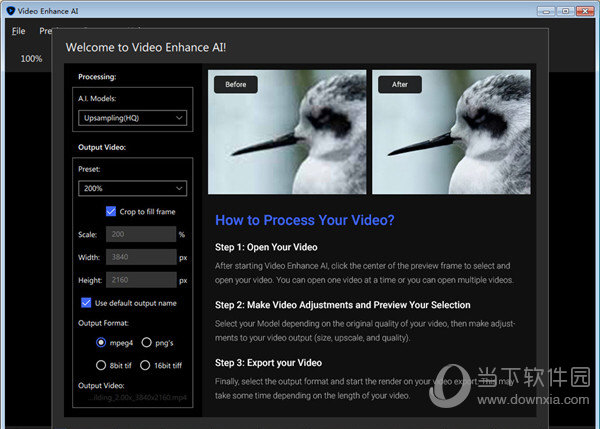Click the Processing: label
600x429 pixels.
[x=97, y=77]
